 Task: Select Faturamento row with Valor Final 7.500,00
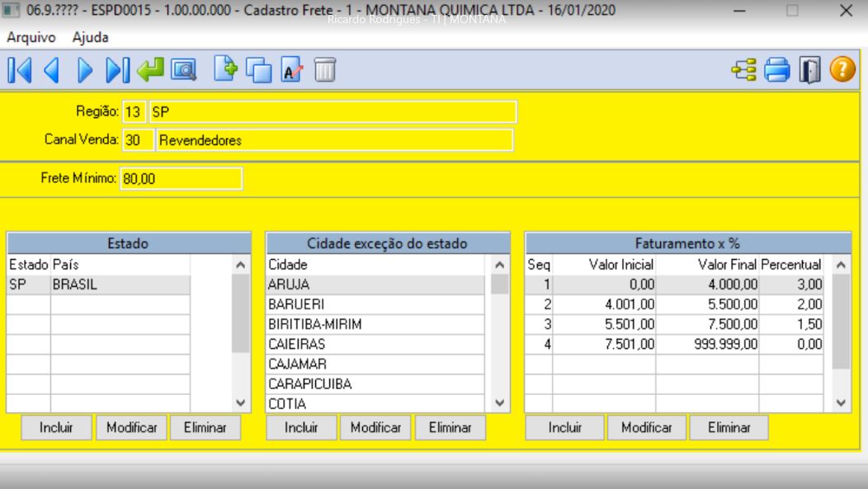(x=674, y=324)
